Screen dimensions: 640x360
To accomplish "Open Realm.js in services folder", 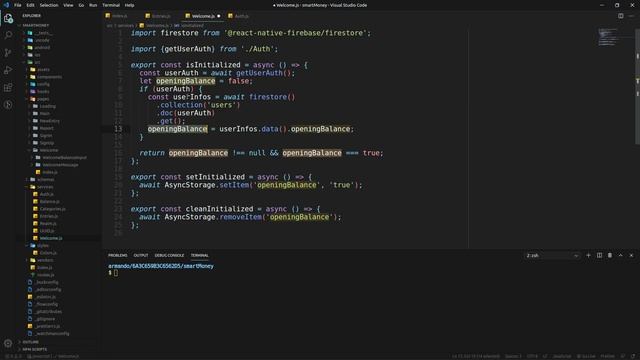I will (48, 224).
